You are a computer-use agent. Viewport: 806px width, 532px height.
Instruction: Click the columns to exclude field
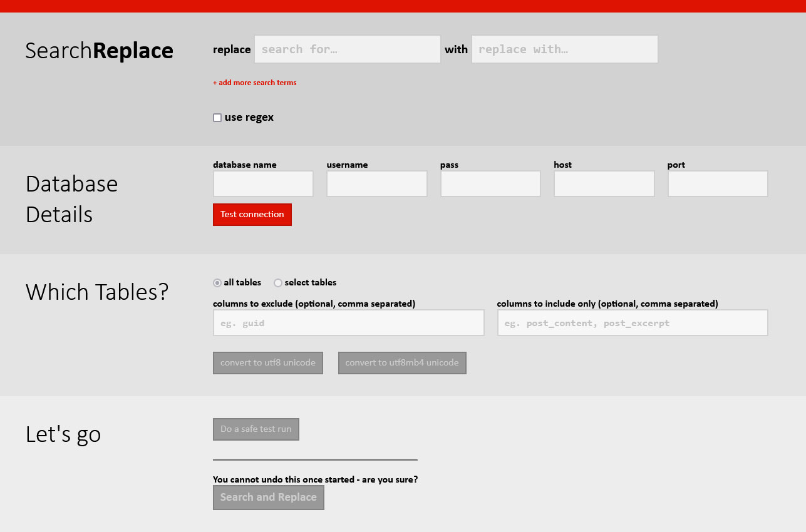tap(349, 323)
